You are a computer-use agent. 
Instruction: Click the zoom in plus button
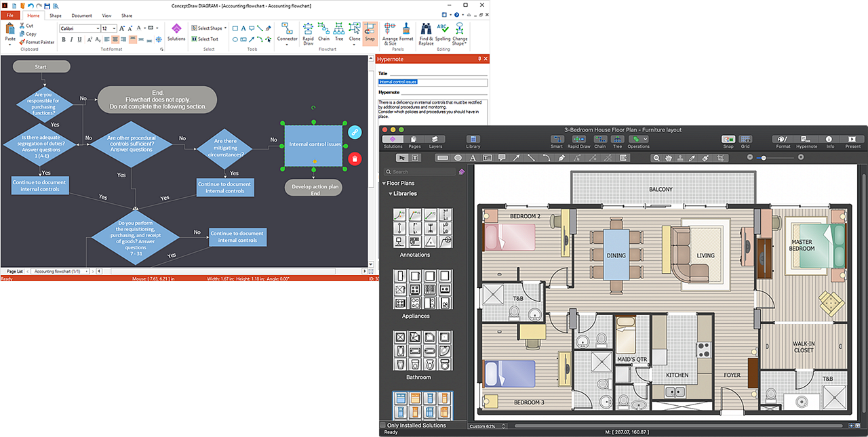pyautogui.click(x=801, y=157)
